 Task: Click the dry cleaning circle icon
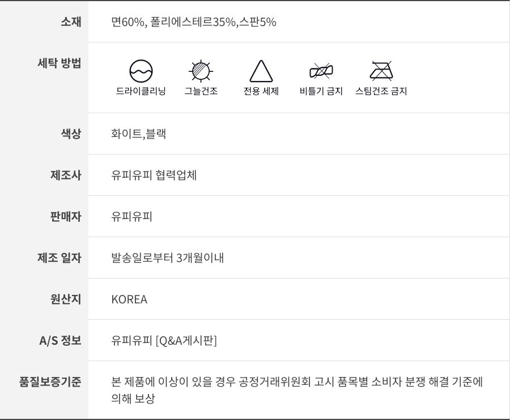coord(141,71)
